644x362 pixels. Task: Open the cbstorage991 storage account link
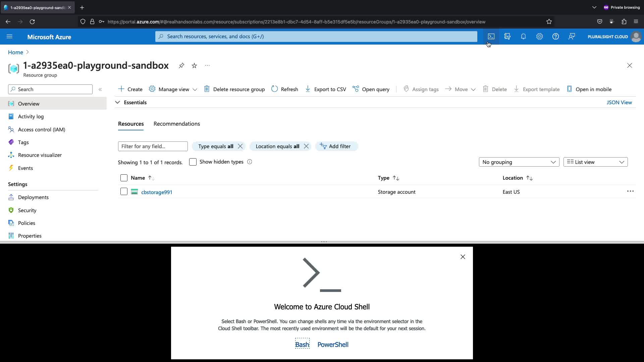157,192
